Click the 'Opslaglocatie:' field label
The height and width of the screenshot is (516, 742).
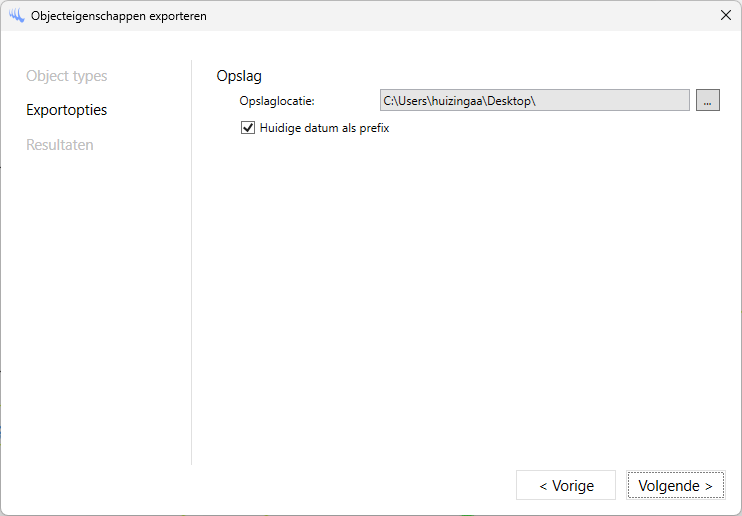pyautogui.click(x=277, y=101)
